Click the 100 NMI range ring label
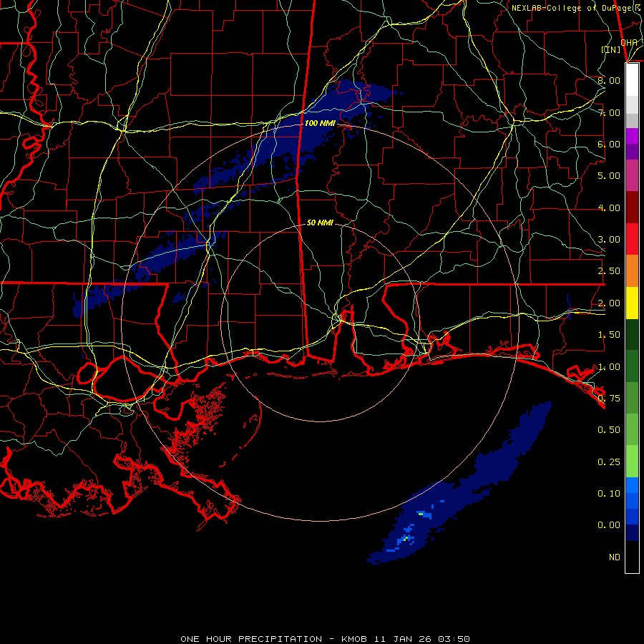This screenshot has width=644, height=644. (320, 123)
